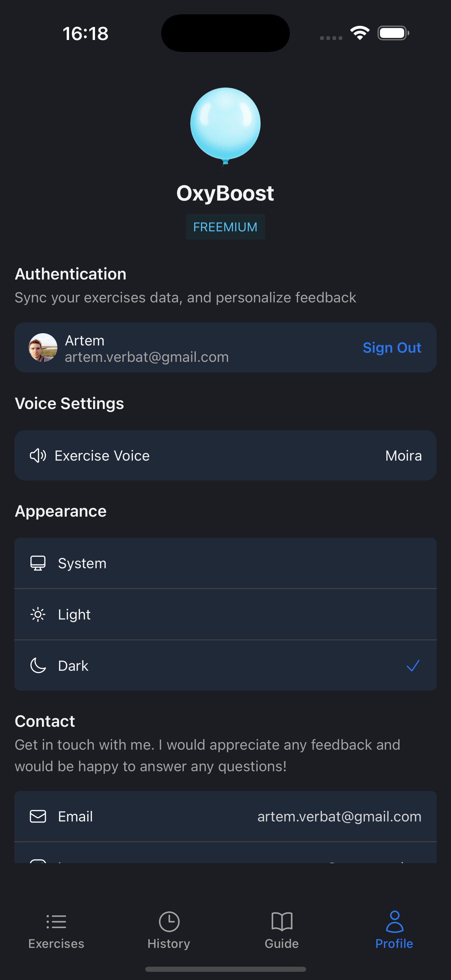Tap the envelope icon beside Email

point(38,816)
